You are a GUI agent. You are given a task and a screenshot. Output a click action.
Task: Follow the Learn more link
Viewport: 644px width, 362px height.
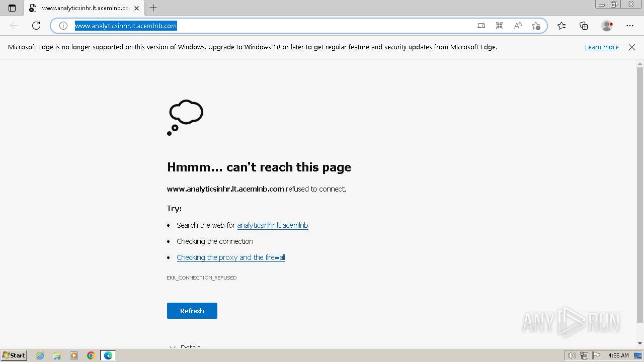coord(602,47)
